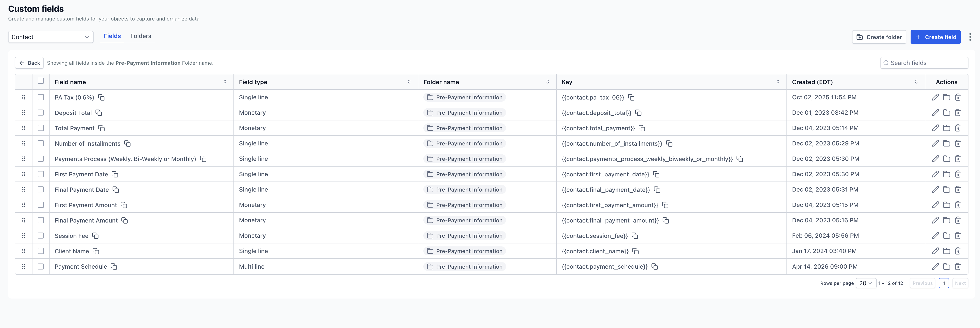Delete the First Payment Amount field
The width and height of the screenshot is (980, 328).
(x=958, y=205)
